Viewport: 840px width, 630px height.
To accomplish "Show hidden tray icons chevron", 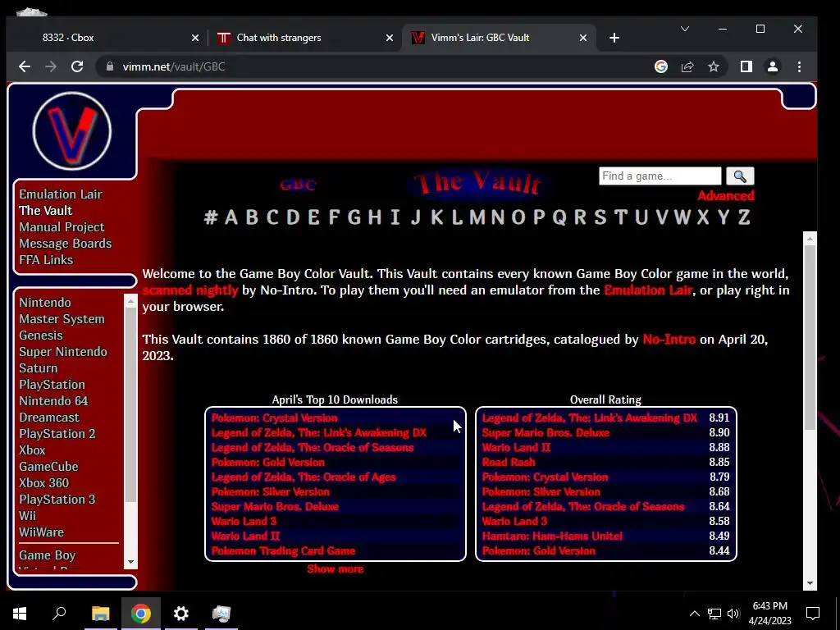I will (694, 614).
